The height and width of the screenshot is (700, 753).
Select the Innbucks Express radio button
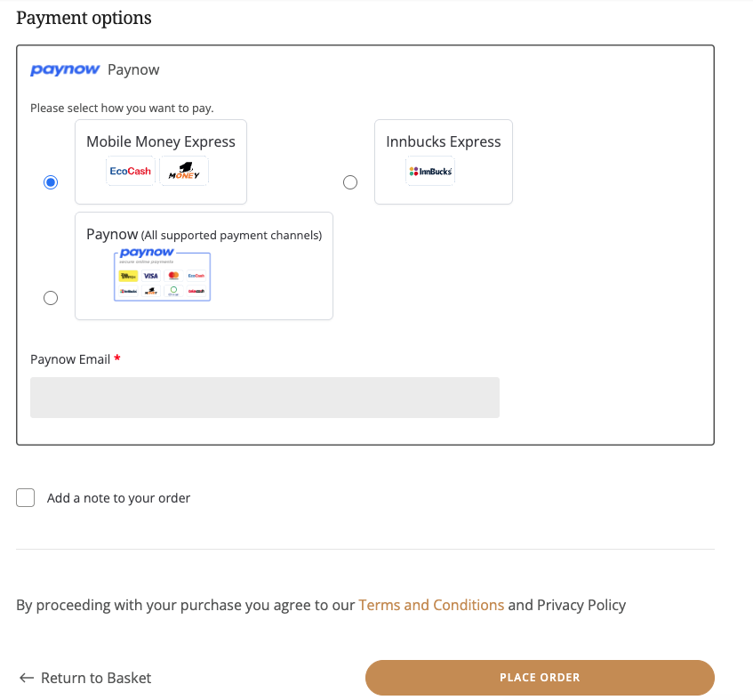click(x=350, y=182)
